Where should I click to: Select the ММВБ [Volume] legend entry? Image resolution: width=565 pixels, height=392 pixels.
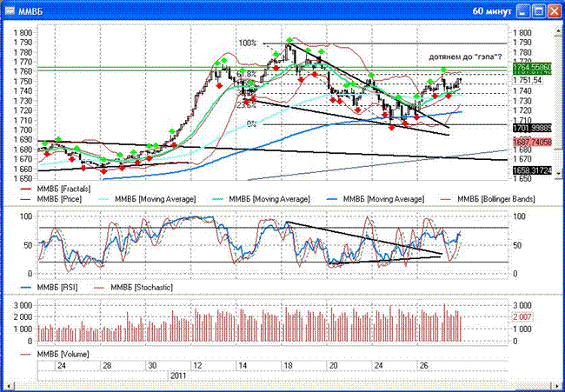(x=55, y=354)
